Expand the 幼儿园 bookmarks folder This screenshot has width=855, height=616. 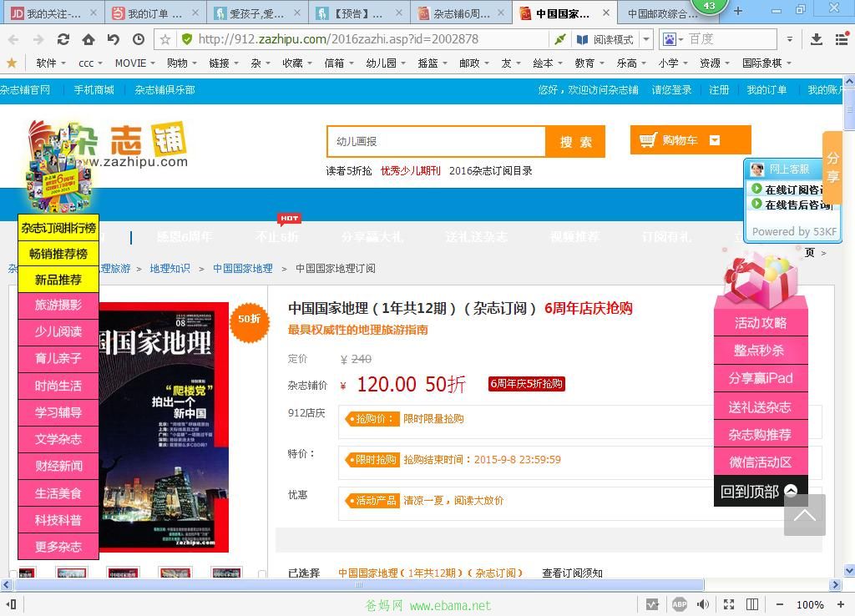[386, 63]
